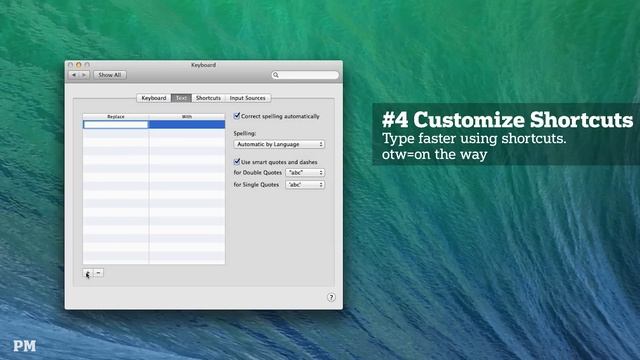Open the Double Quotes style dropdown
The width and height of the screenshot is (640, 360).
click(x=305, y=173)
